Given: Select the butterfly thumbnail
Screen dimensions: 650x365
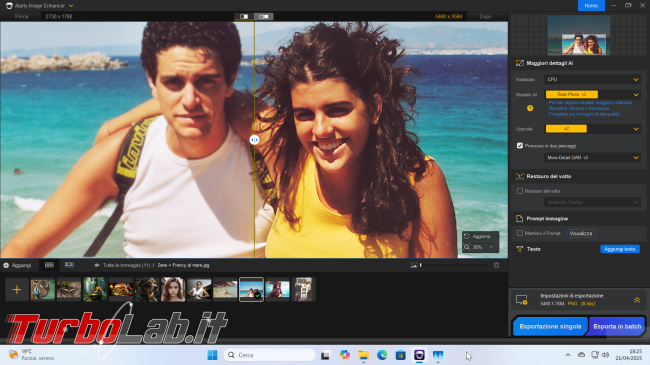Looking at the screenshot, I should pyautogui.click(x=69, y=289).
